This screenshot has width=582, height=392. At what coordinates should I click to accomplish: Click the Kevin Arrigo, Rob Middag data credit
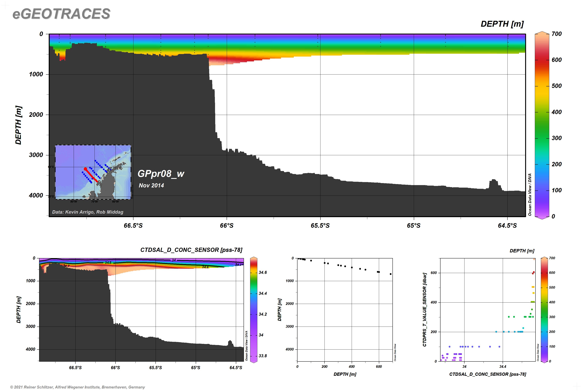87,212
